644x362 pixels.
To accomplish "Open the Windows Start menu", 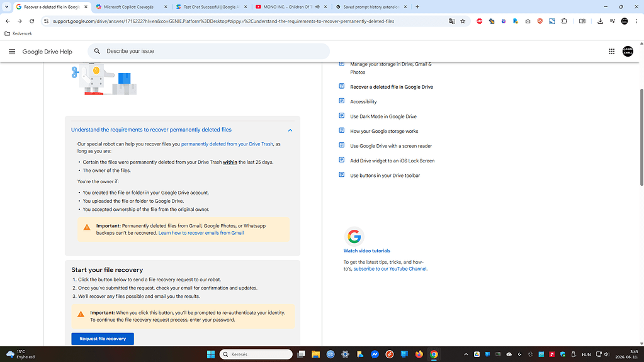I will (211, 354).
